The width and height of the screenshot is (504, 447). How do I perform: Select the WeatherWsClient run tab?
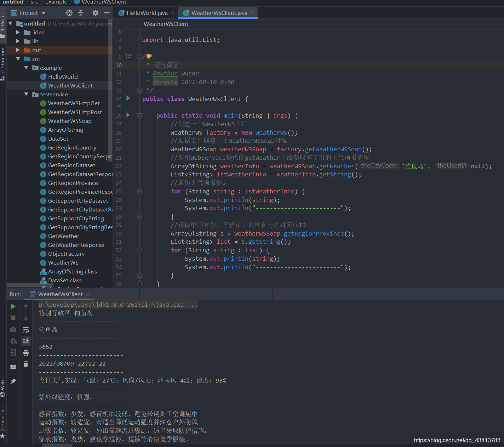[60, 294]
